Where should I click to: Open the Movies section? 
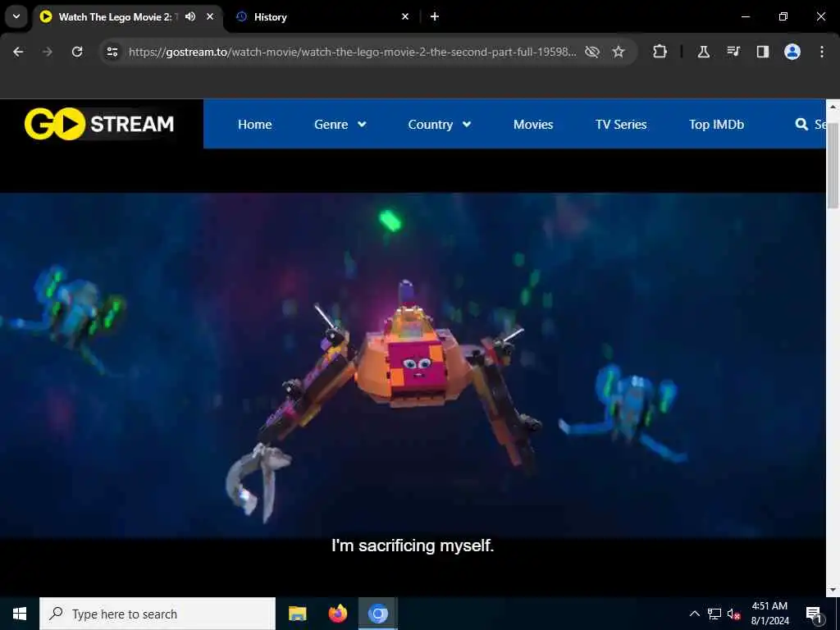click(533, 125)
